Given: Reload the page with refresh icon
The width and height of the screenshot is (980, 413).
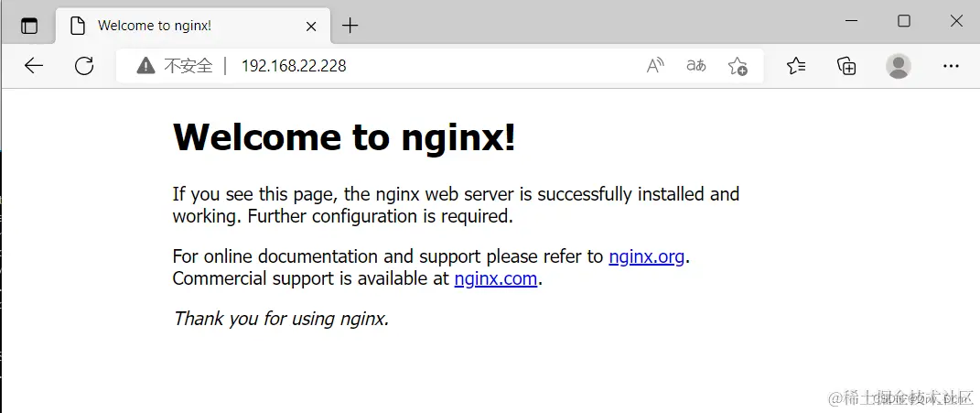Looking at the screenshot, I should 84,66.
